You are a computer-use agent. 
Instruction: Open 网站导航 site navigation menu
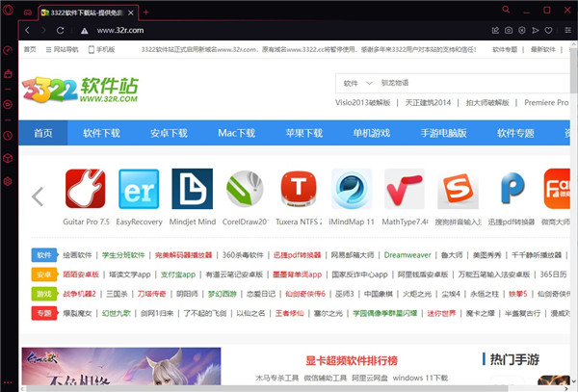(x=63, y=49)
